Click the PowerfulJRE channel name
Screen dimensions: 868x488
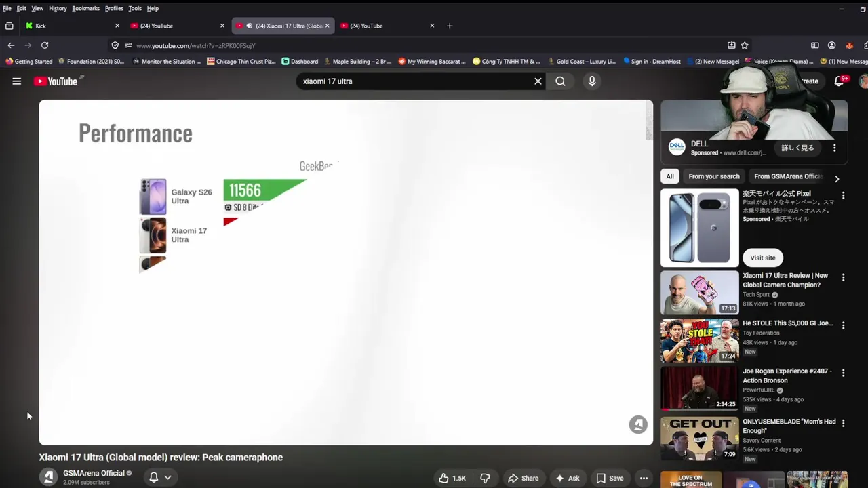click(x=759, y=390)
